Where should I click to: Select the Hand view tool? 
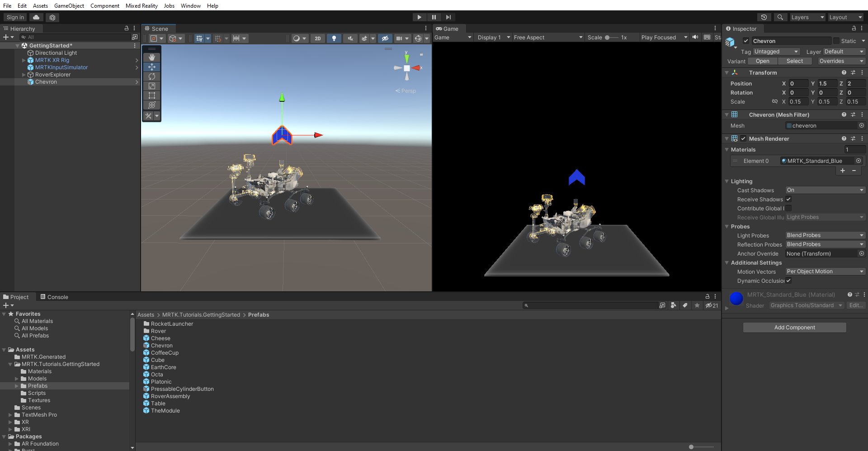point(152,57)
